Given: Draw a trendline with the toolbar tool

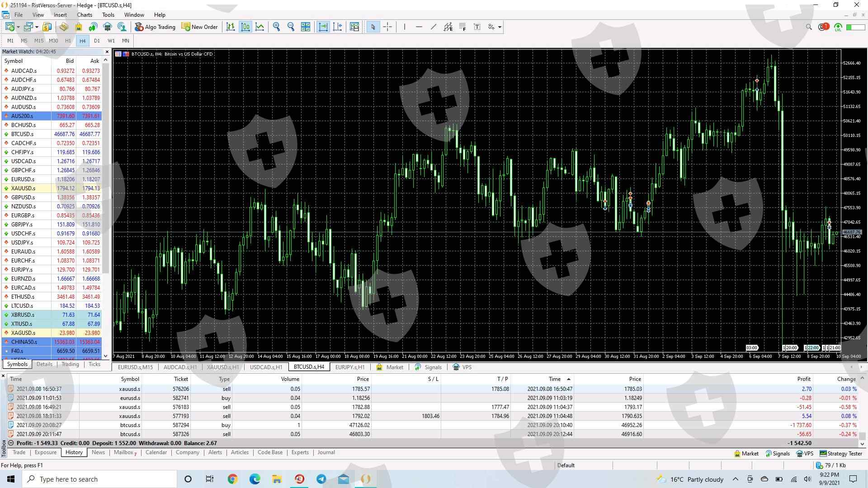Looking at the screenshot, I should click(x=434, y=27).
